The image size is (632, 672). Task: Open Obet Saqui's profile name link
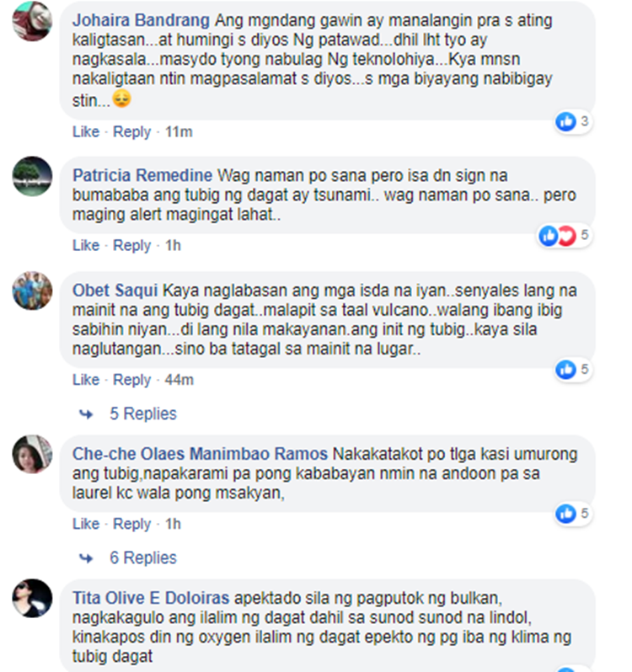pyautogui.click(x=115, y=291)
